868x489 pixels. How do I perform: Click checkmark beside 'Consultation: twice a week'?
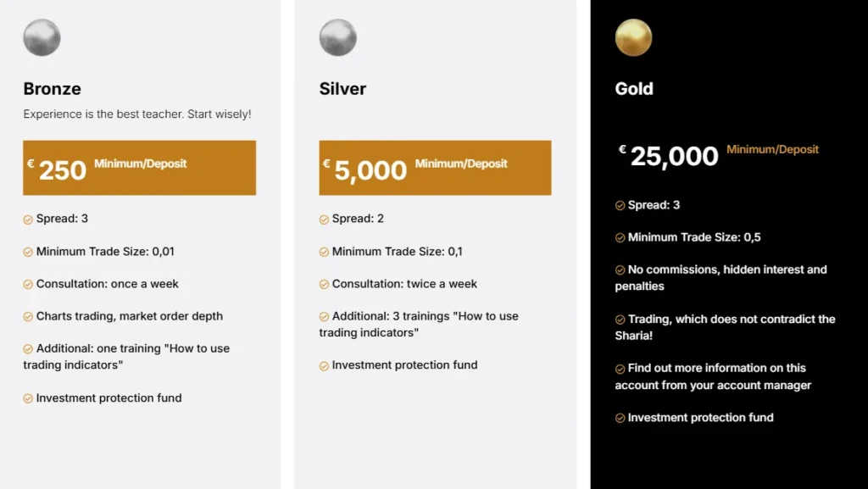[324, 285]
